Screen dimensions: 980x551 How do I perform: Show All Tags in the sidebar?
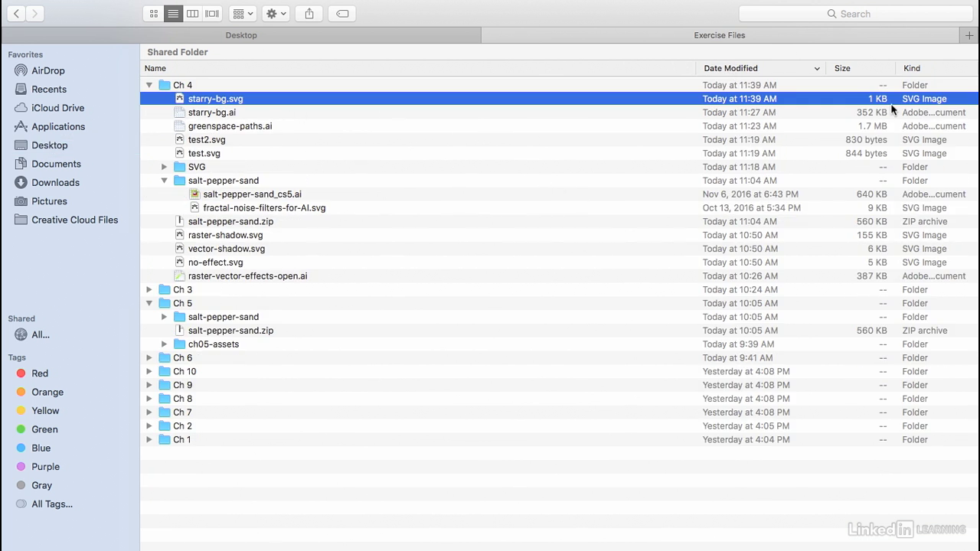click(52, 504)
